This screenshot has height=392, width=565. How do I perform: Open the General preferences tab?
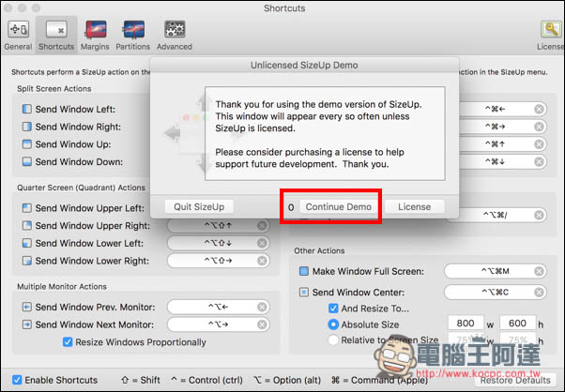(x=18, y=36)
